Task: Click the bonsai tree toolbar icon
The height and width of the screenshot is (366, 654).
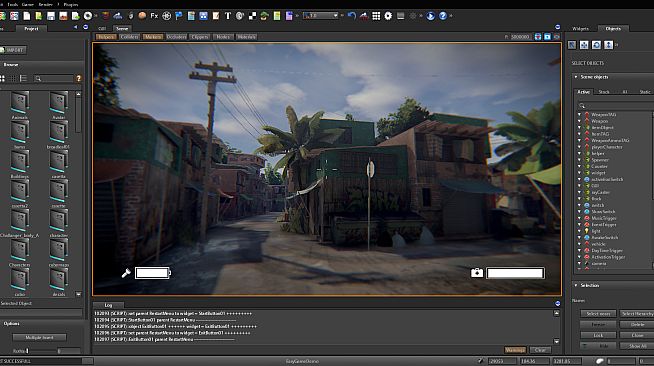Action: pos(264,16)
